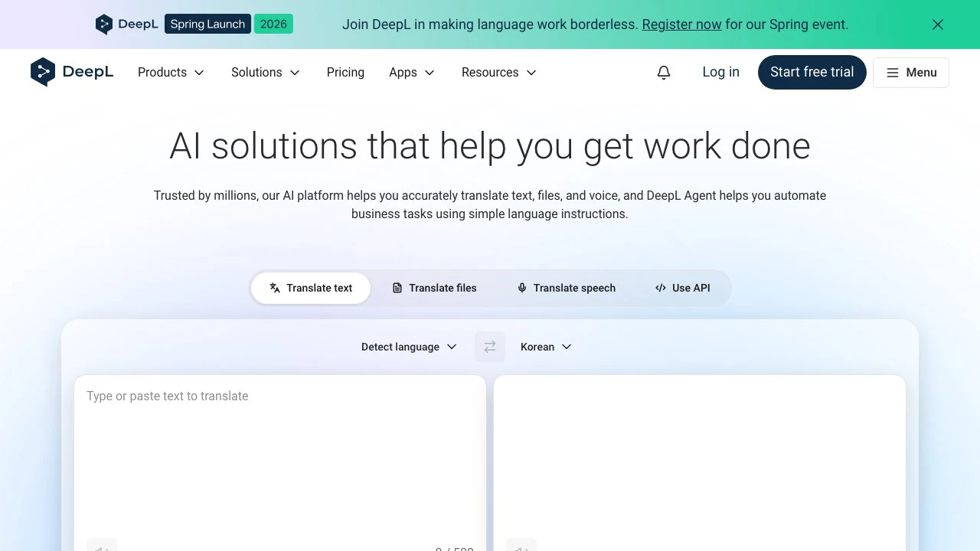The width and height of the screenshot is (980, 551).
Task: Expand the Solutions dropdown
Action: [266, 72]
